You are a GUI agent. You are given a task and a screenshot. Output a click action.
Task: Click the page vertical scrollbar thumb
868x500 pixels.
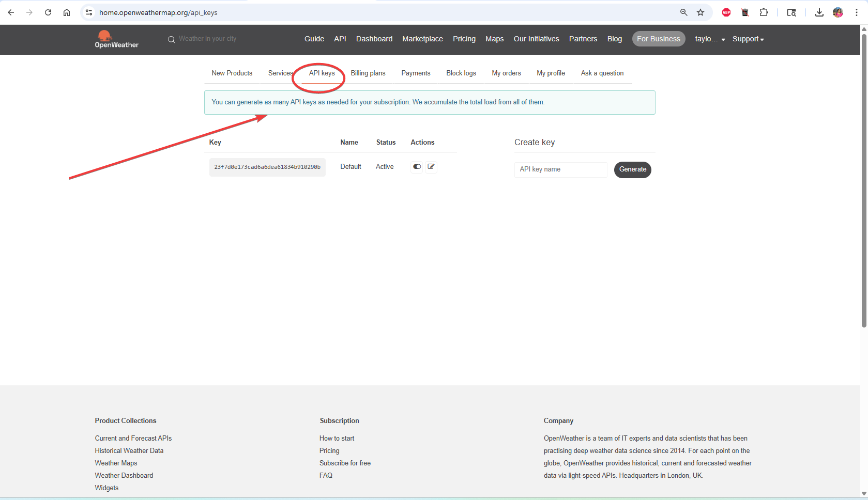click(864, 180)
